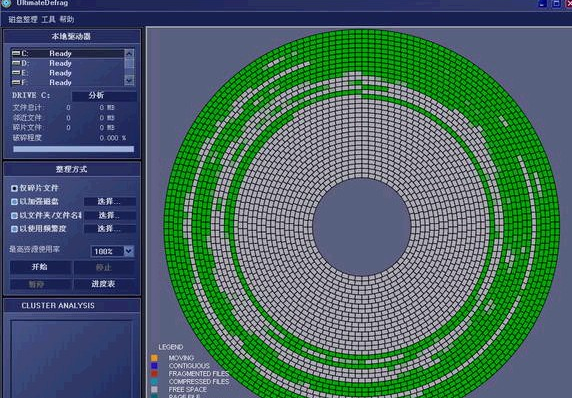Click drive list scroll up arrow
The image size is (572, 398).
(x=129, y=53)
